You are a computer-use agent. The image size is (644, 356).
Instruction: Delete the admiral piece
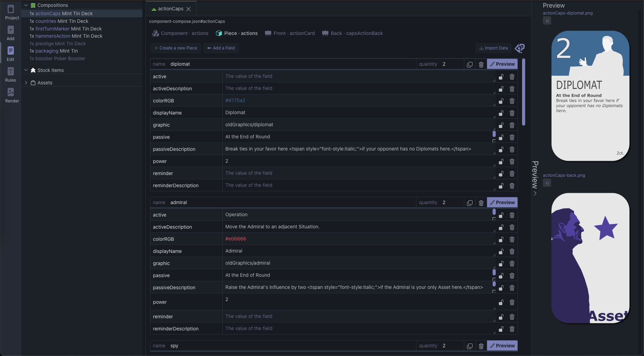481,203
